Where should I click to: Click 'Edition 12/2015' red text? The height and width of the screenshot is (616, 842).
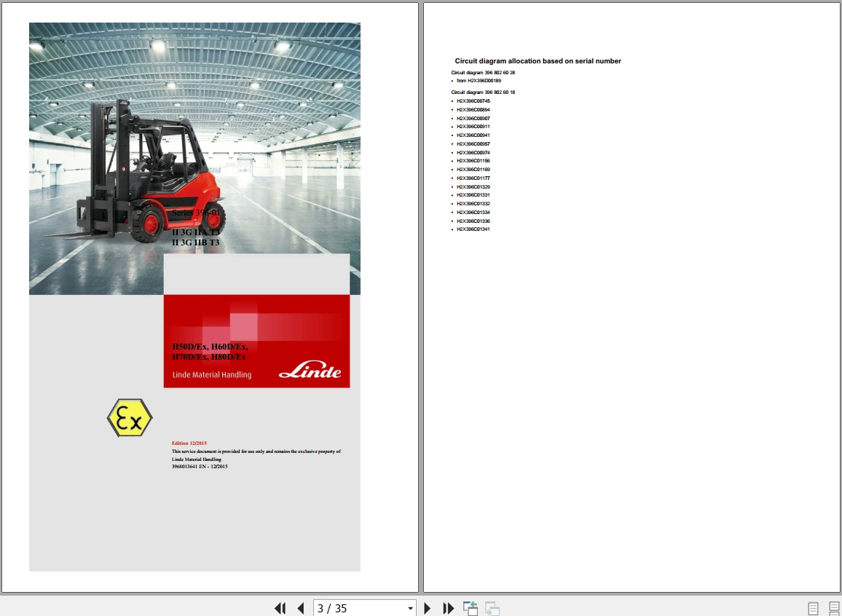point(189,443)
